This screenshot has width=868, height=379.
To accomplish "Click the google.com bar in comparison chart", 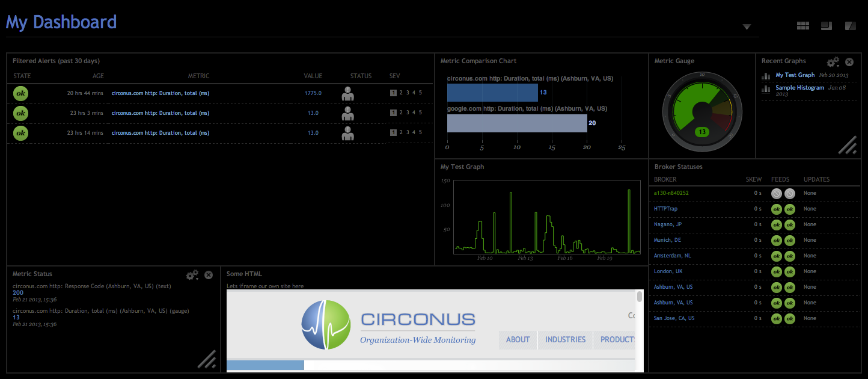I will (517, 123).
